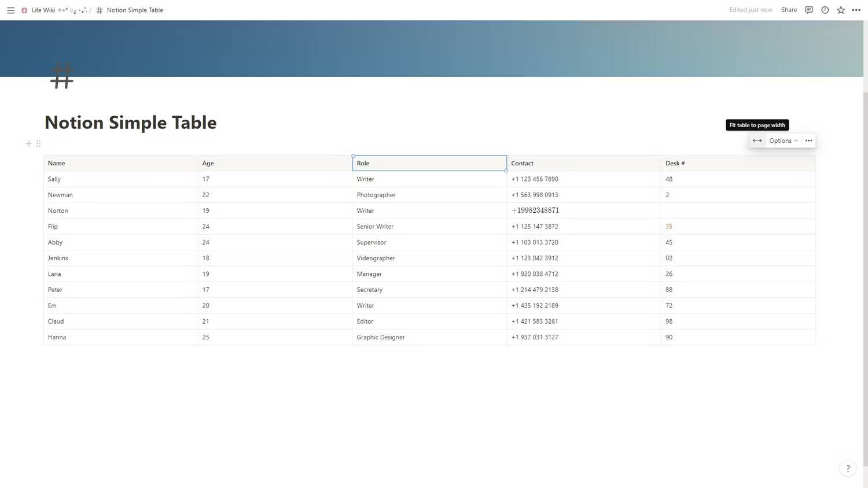Select the Role header cell
The width and height of the screenshot is (868, 488).
pyautogui.click(x=429, y=163)
